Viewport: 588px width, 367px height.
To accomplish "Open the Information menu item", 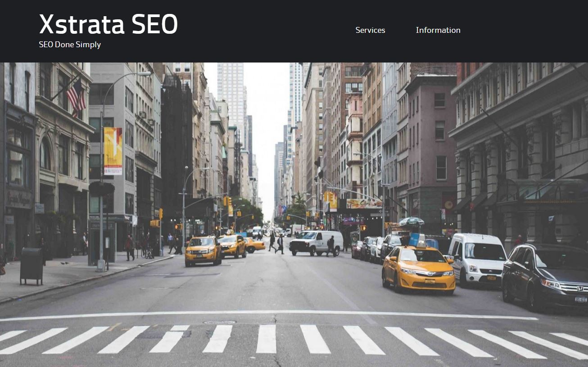I will pyautogui.click(x=438, y=30).
